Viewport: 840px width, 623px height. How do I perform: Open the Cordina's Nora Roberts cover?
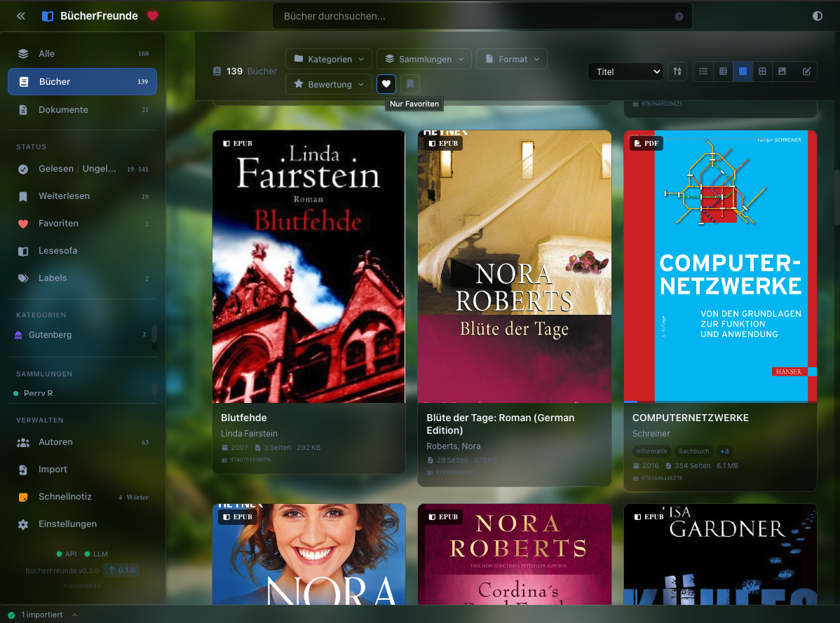coord(514,554)
